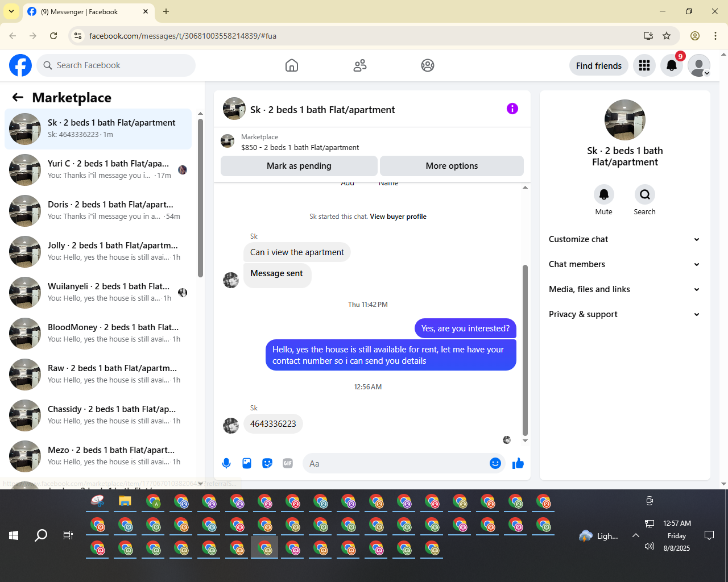The width and height of the screenshot is (728, 582).
Task: Open the Doris conversation
Action: point(98,211)
